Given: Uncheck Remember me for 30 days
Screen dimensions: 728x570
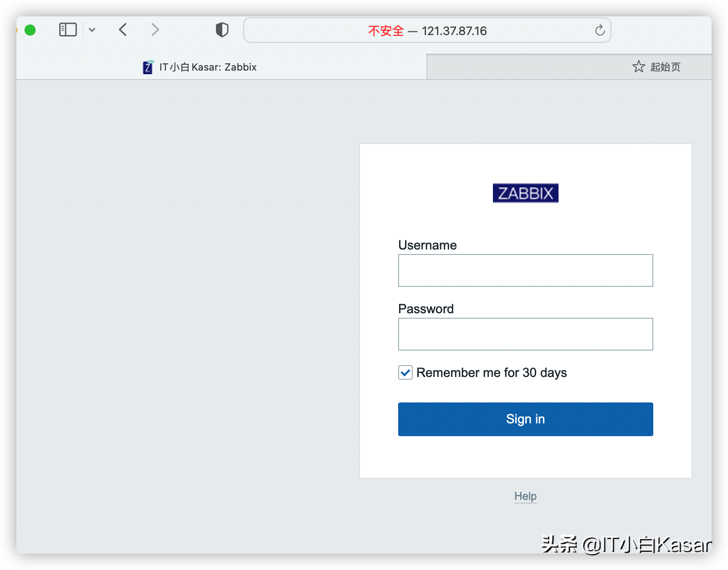Looking at the screenshot, I should tap(405, 372).
